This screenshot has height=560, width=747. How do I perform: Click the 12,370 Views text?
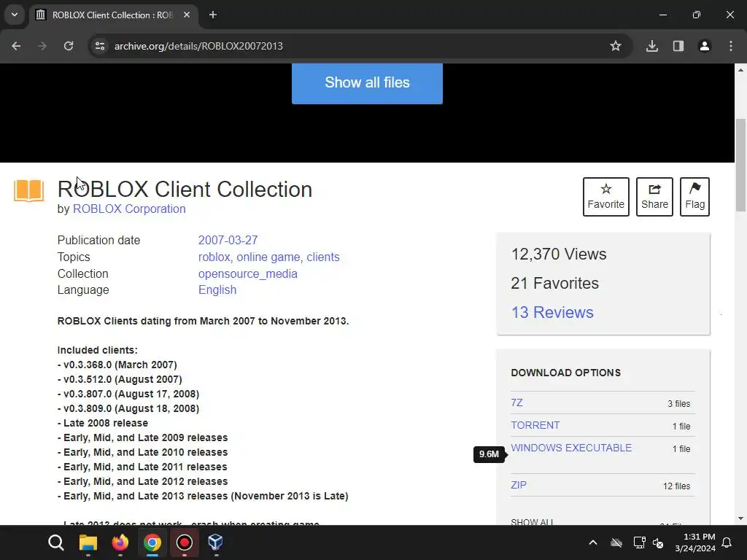point(559,254)
